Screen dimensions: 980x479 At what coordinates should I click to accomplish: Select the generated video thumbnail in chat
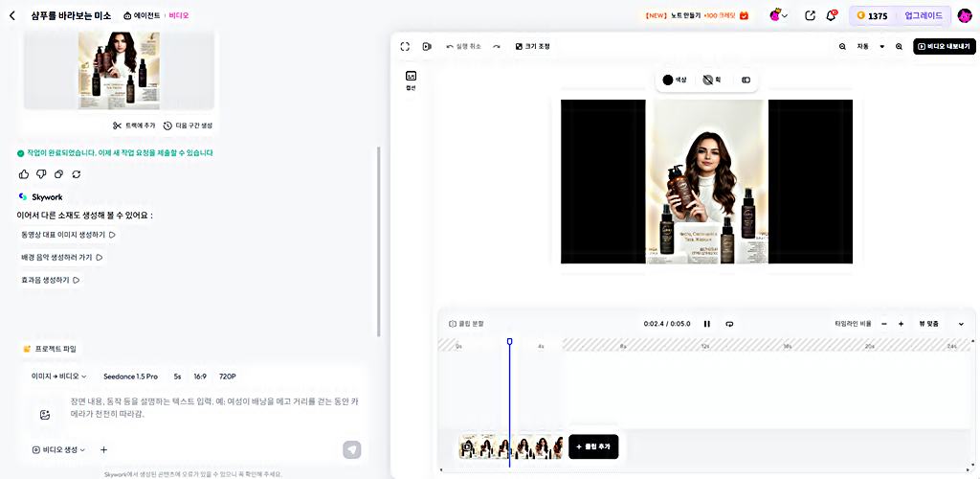(x=119, y=70)
